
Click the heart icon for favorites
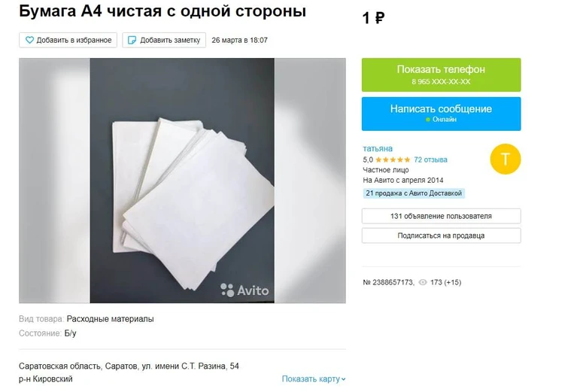pos(29,40)
